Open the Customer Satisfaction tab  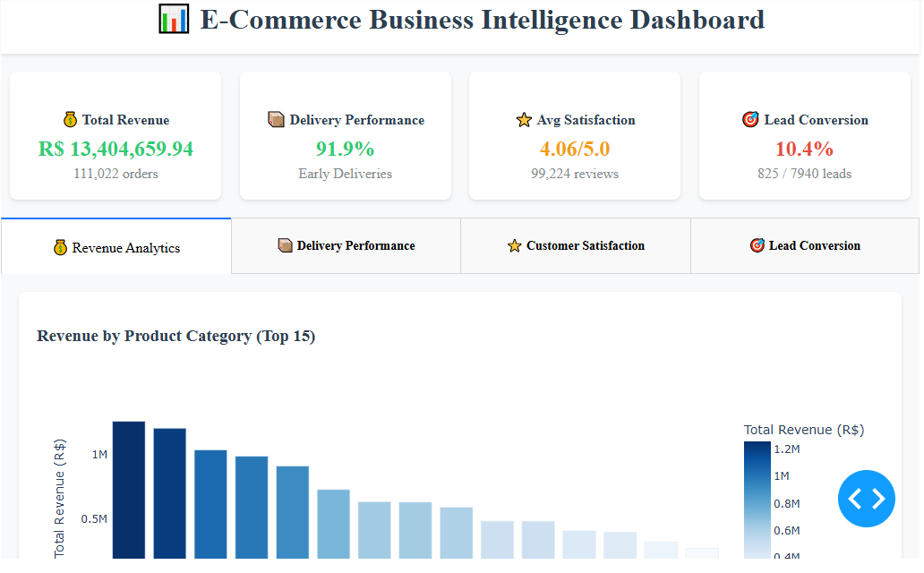[576, 244]
